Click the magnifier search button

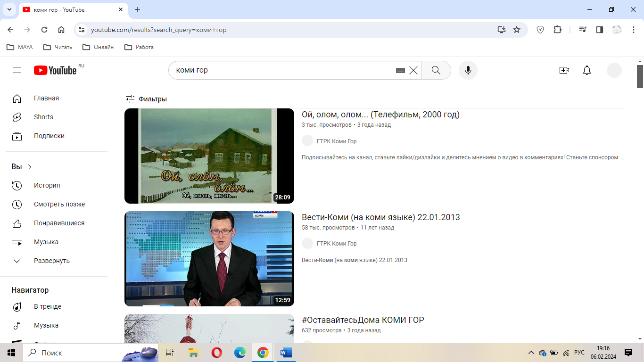click(x=436, y=70)
